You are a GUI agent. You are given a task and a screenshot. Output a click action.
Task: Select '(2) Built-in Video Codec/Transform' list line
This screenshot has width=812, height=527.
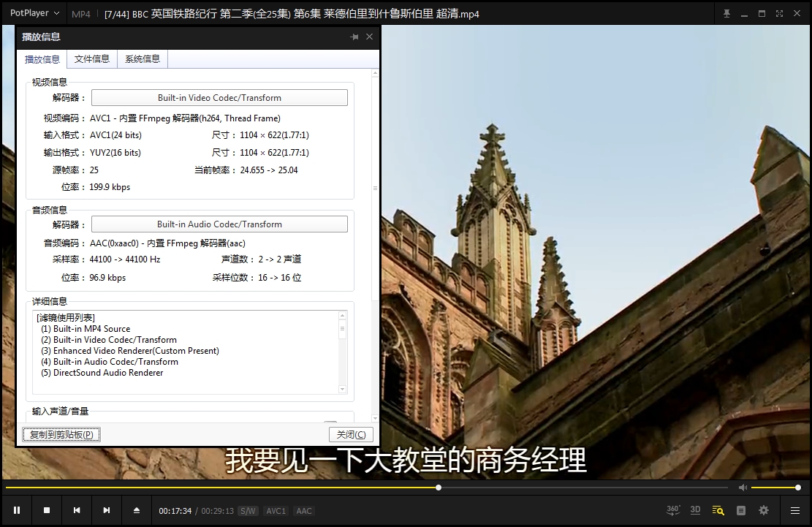(109, 340)
